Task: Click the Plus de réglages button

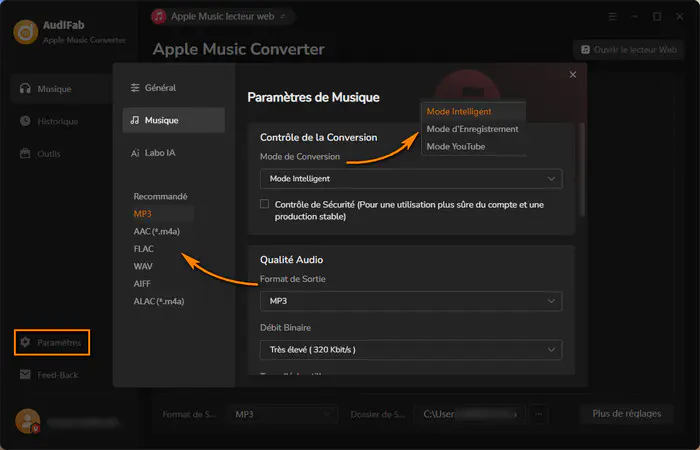Action: pos(626,414)
